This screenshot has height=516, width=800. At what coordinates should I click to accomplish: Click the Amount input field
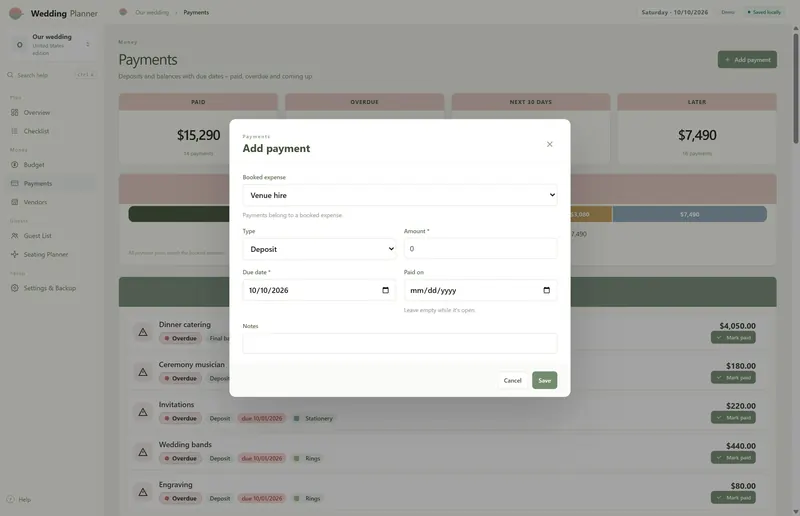click(480, 249)
